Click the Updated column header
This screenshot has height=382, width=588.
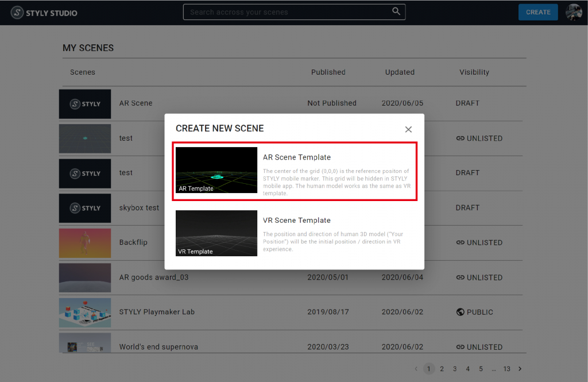(400, 72)
